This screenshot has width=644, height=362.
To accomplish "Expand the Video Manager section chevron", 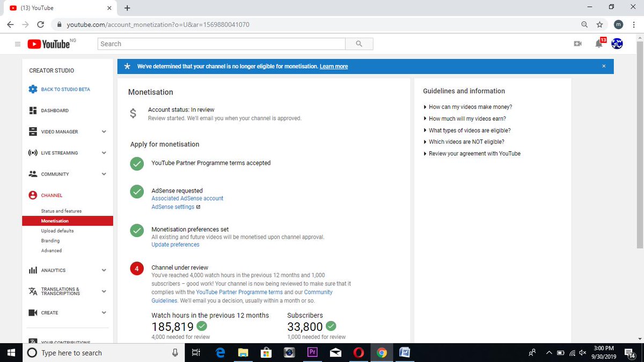I will tap(104, 132).
